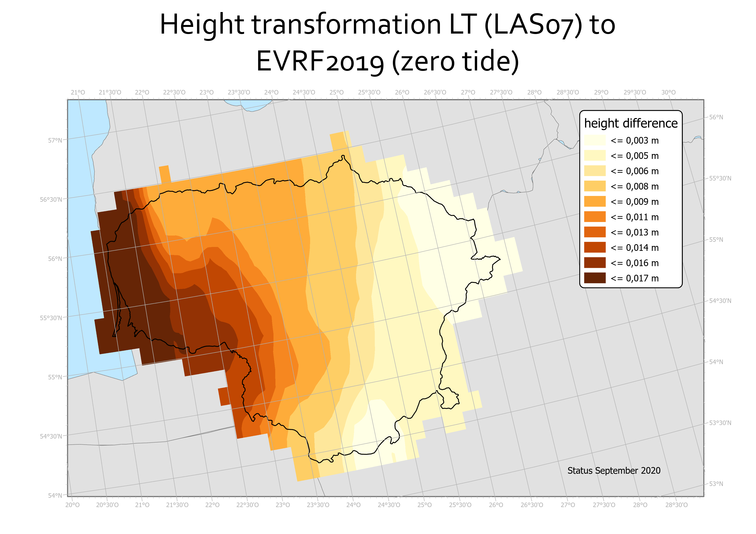756x534 pixels.
Task: Select the <= 0,009 m legend color swatch
Action: pos(595,201)
